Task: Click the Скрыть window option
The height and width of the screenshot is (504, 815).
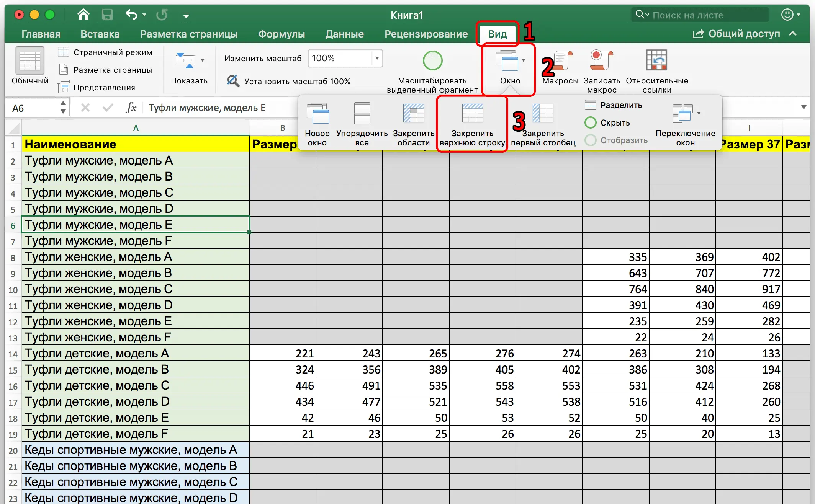Action: pos(607,122)
